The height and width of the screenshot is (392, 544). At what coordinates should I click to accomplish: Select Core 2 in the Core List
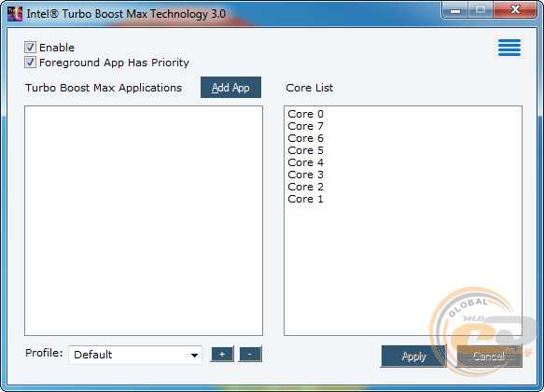coord(305,187)
